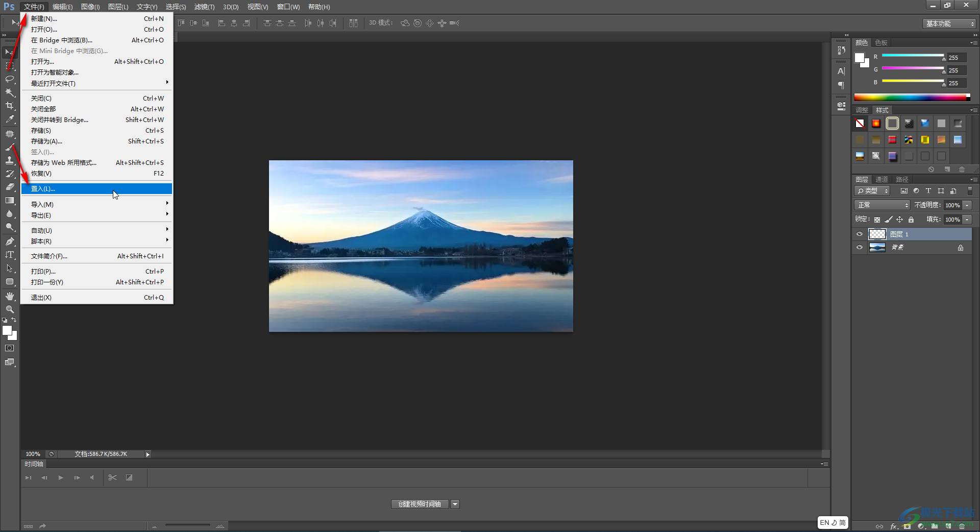Toggle filter for type layers (T icon)
The height and width of the screenshot is (532, 980).
928,190
